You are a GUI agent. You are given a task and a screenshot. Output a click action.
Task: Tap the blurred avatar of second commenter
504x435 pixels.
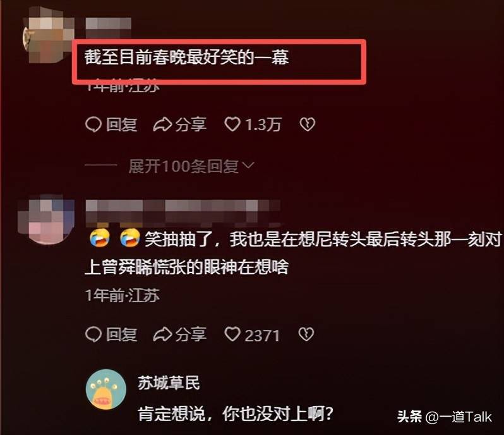pyautogui.click(x=45, y=219)
